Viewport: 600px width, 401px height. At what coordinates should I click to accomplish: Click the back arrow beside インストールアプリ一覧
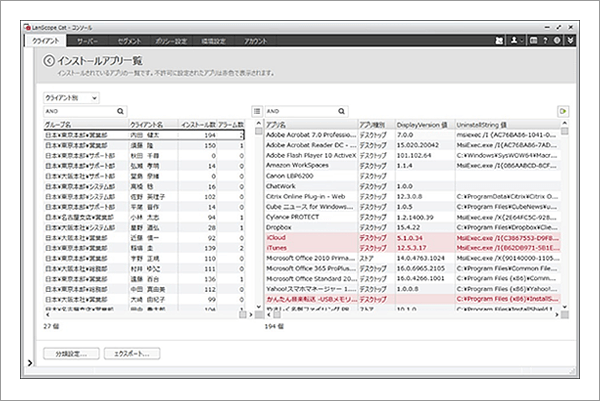(49, 62)
